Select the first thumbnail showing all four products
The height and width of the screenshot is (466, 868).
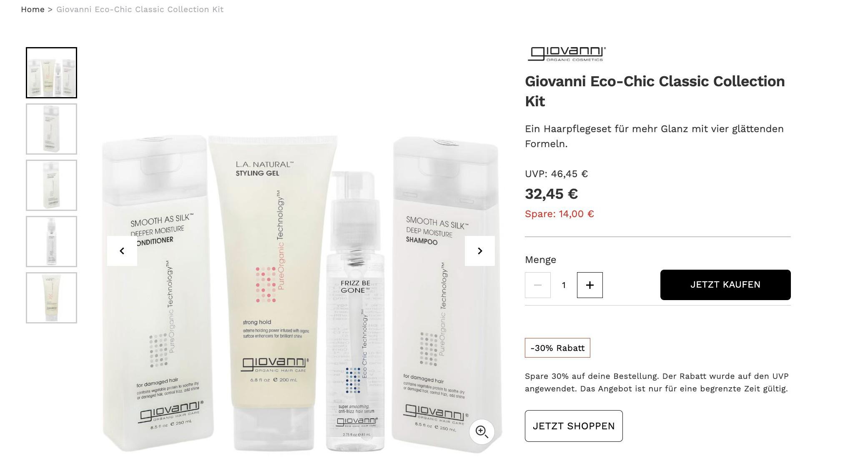52,73
